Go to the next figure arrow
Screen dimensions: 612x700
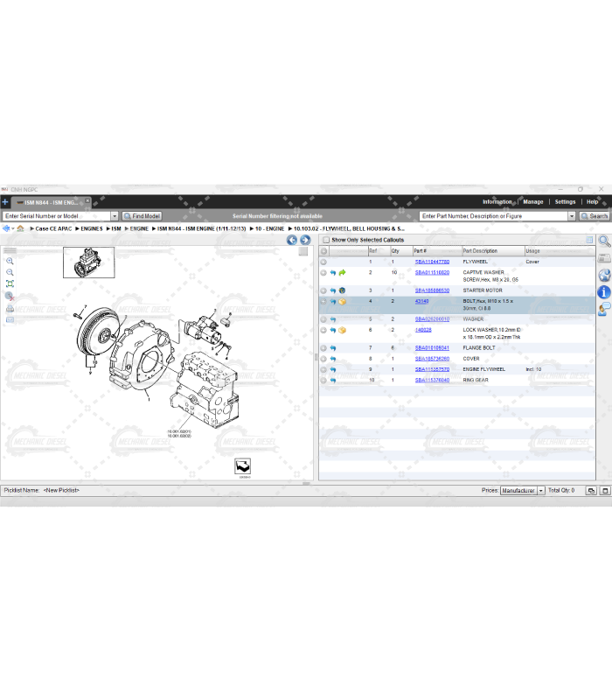pos(305,240)
